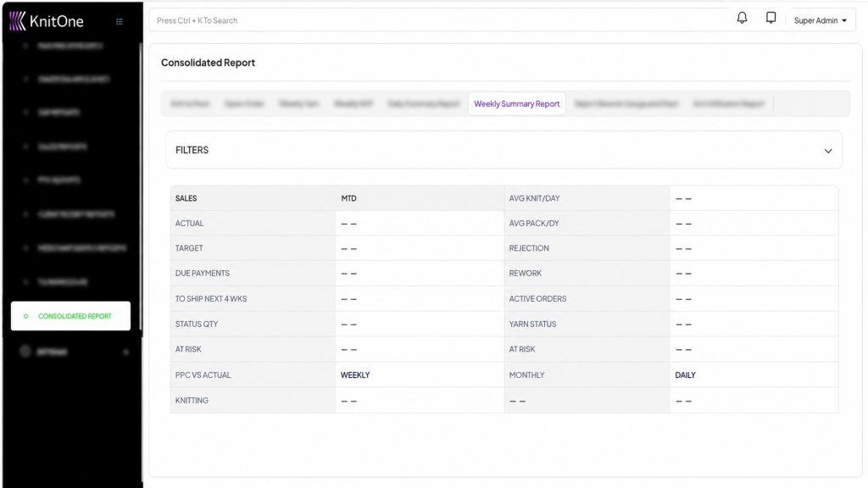Click the FILTERS section header

click(504, 150)
